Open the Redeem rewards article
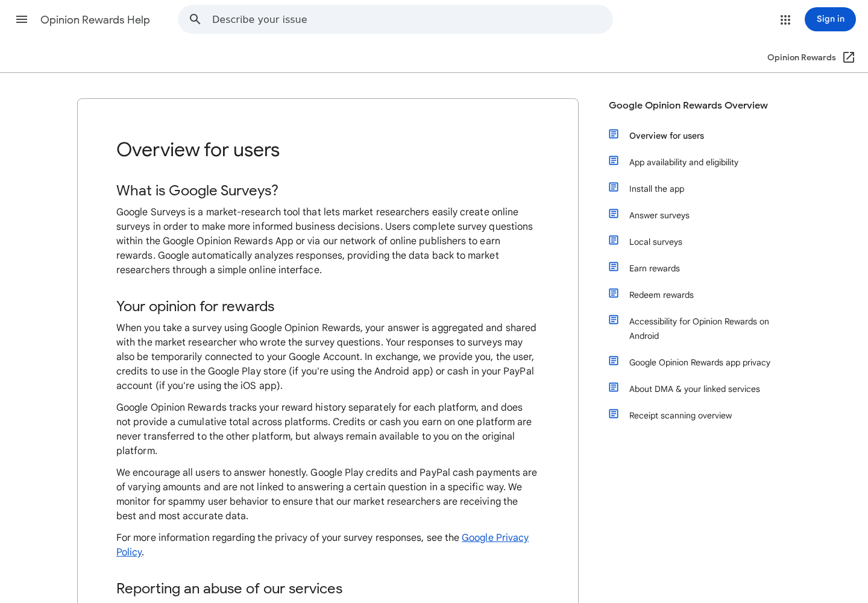This screenshot has height=603, width=868. coord(661,295)
